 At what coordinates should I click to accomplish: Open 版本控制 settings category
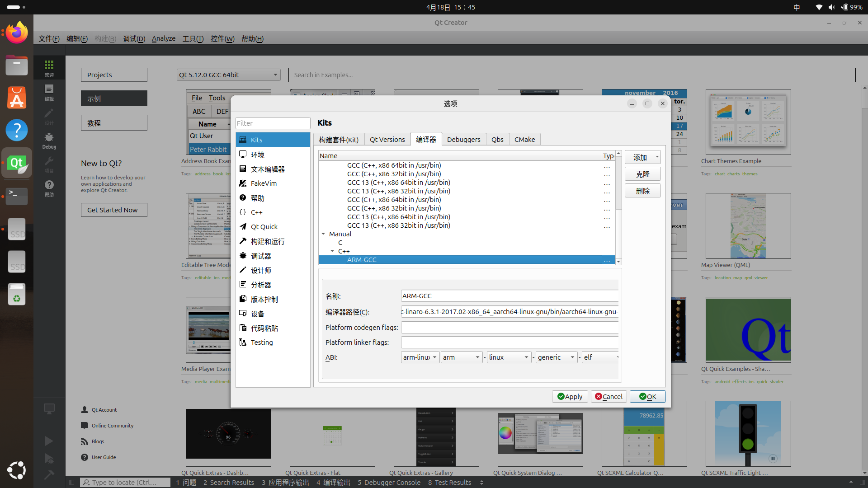(264, 299)
